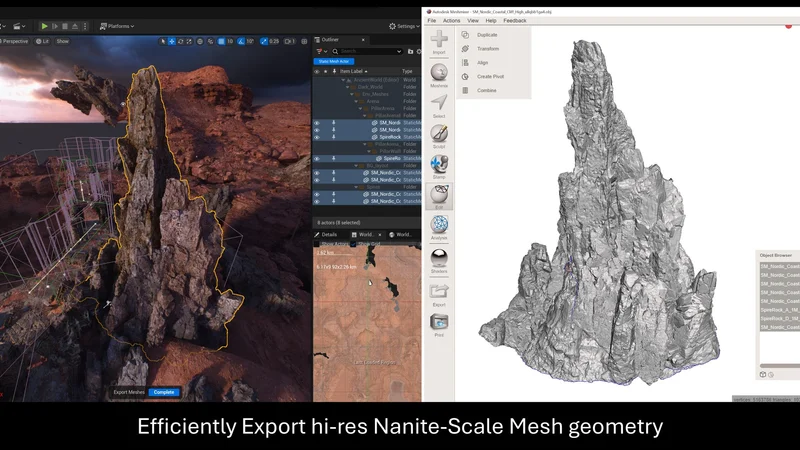Open the Platforms dropdown

[117, 26]
